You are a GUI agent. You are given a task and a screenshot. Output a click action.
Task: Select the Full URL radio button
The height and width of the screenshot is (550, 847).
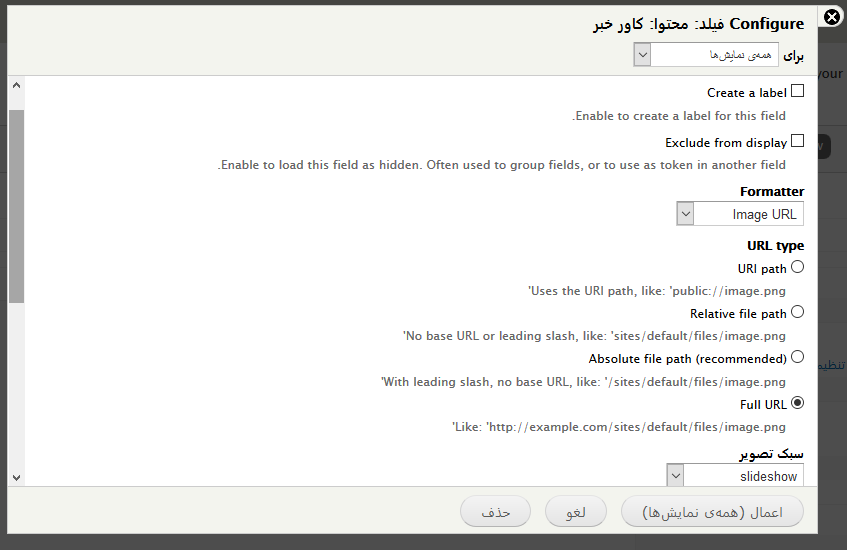[797, 403]
